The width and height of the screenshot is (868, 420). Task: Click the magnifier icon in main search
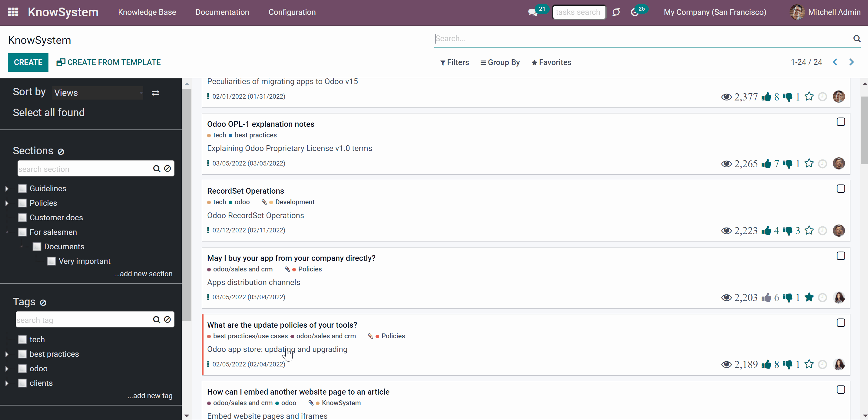tap(857, 38)
